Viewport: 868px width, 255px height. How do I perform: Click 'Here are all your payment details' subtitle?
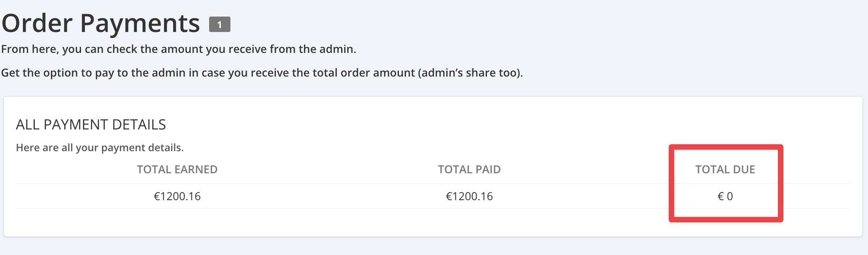100,148
